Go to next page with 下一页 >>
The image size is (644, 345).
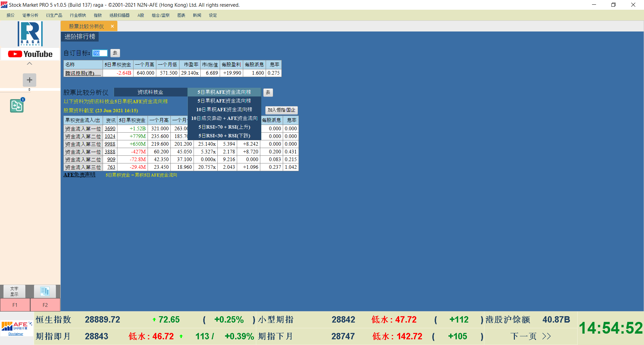click(x=531, y=336)
